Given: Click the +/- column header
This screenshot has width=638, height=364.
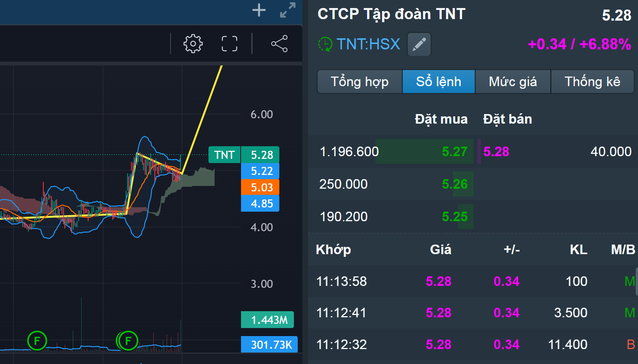Looking at the screenshot, I should (512, 250).
